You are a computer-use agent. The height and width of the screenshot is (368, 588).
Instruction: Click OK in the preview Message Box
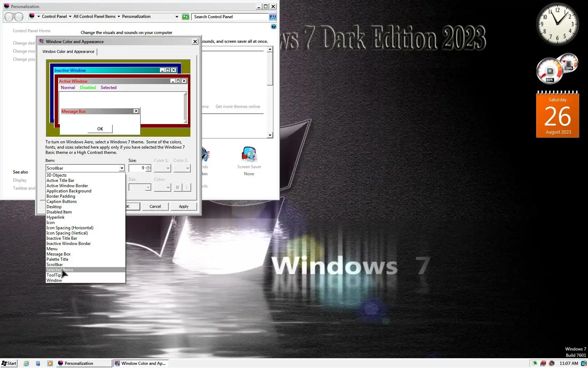pos(100,129)
